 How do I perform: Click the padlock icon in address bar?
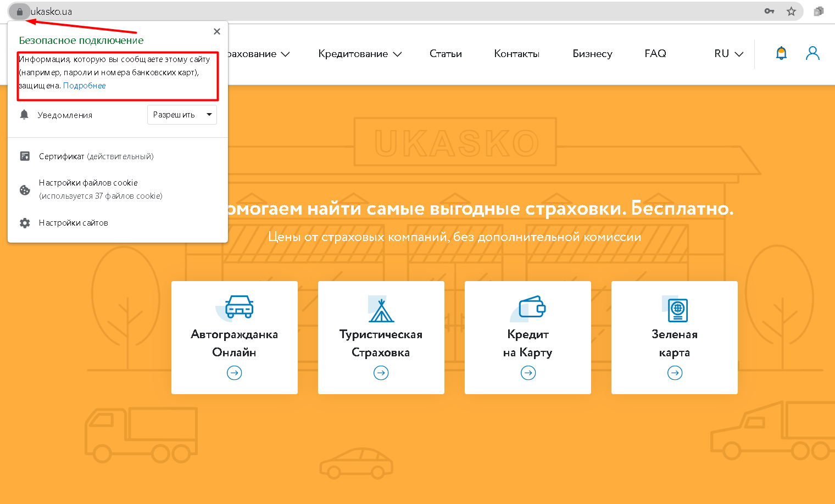point(20,12)
